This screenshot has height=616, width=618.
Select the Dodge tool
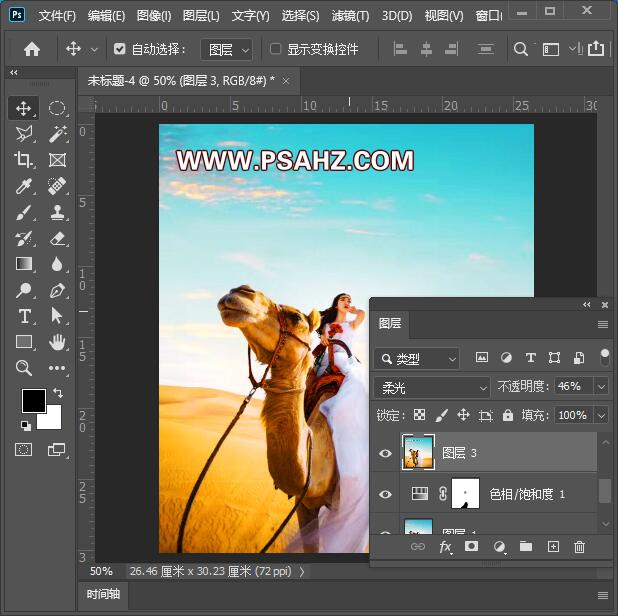tap(24, 290)
